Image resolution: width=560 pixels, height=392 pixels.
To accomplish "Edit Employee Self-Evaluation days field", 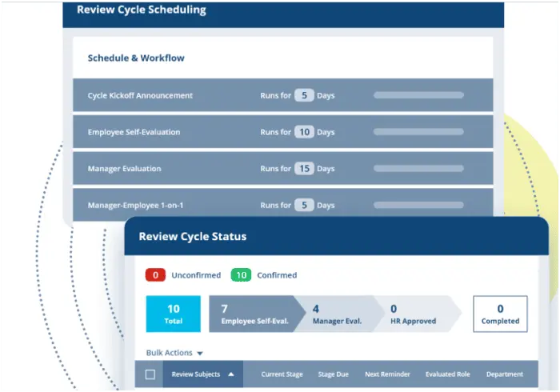I will pos(304,132).
